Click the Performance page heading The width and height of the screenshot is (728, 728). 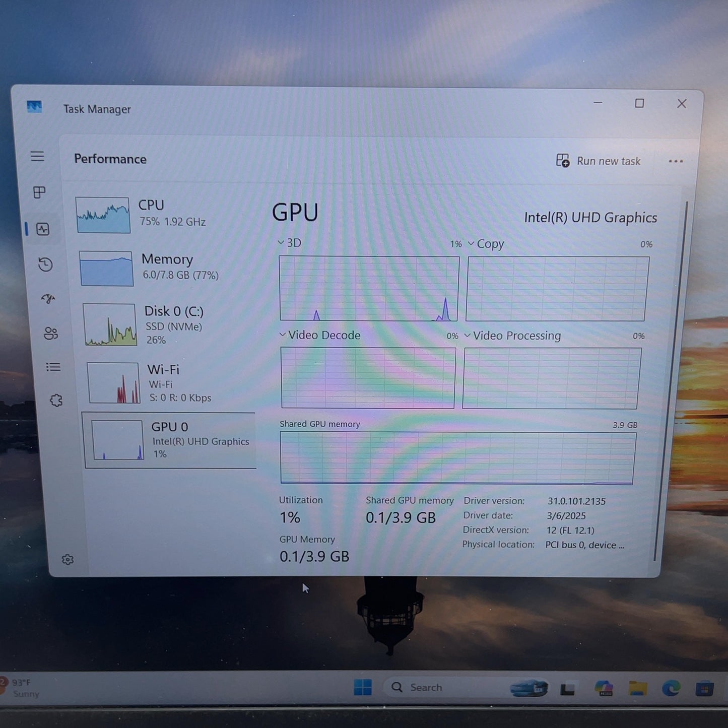coord(110,159)
